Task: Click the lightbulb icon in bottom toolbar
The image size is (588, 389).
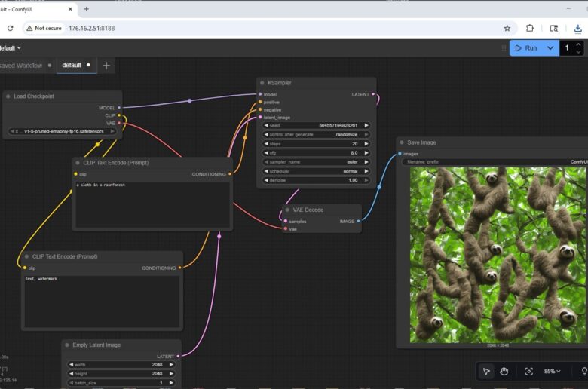Action: [583, 371]
